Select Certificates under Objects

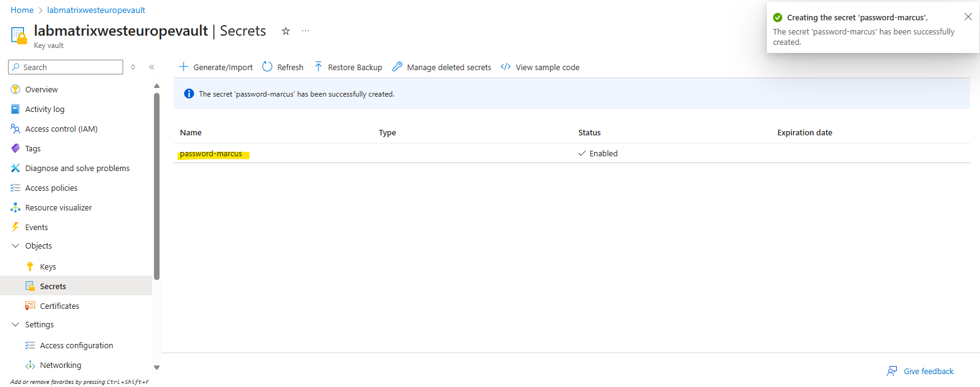click(x=60, y=306)
